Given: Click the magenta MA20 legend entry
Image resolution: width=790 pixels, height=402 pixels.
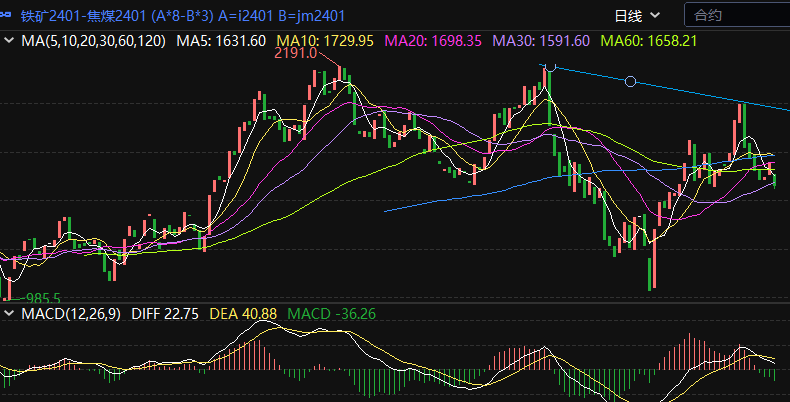Looking at the screenshot, I should (x=433, y=41).
